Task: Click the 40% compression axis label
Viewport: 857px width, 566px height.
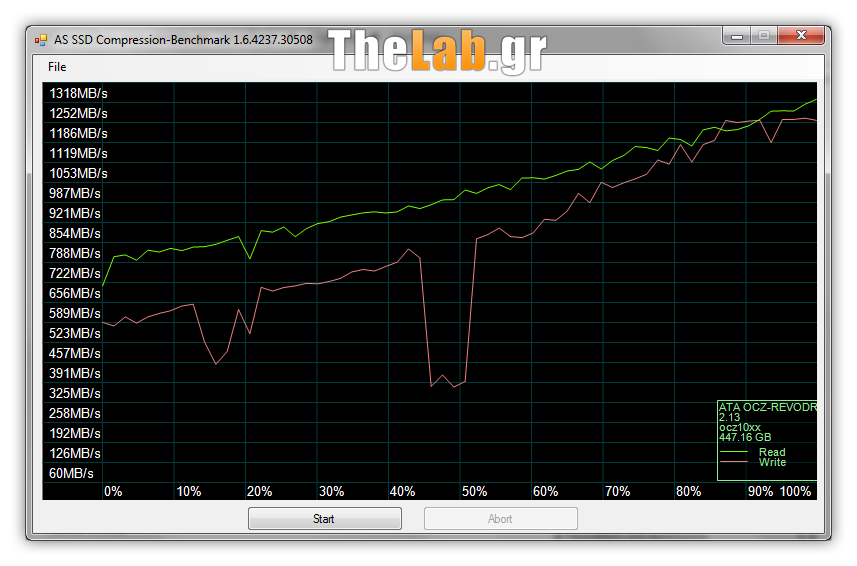Action: pos(403,491)
